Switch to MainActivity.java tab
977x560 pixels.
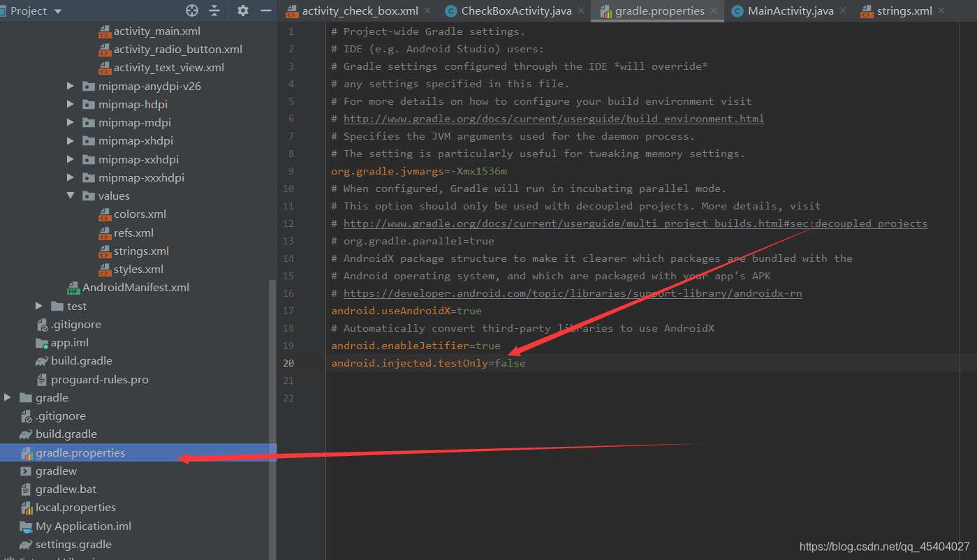point(791,11)
